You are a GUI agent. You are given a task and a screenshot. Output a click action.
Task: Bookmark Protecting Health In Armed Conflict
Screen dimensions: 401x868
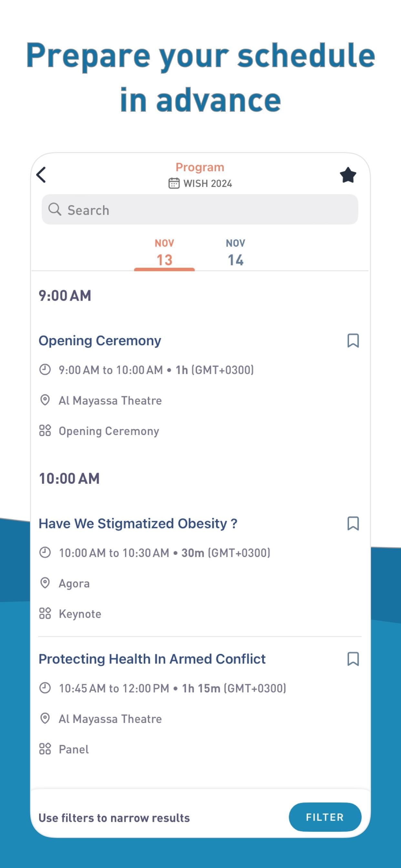[x=353, y=659]
